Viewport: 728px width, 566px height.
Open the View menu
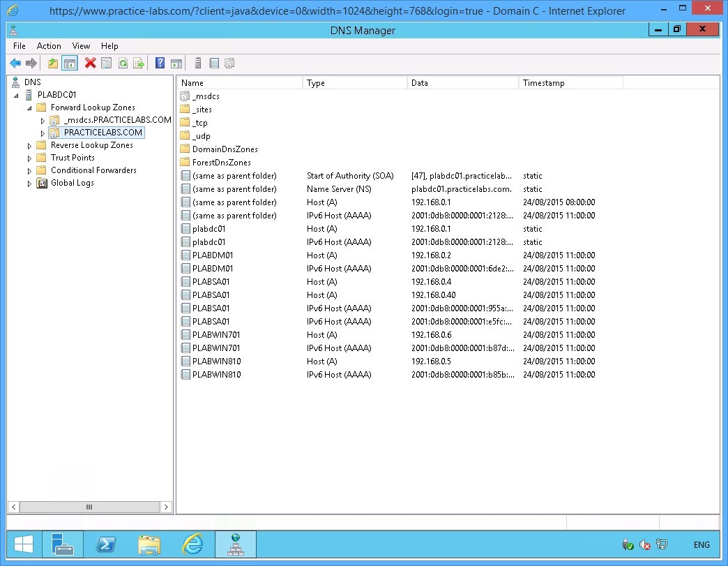click(x=81, y=46)
